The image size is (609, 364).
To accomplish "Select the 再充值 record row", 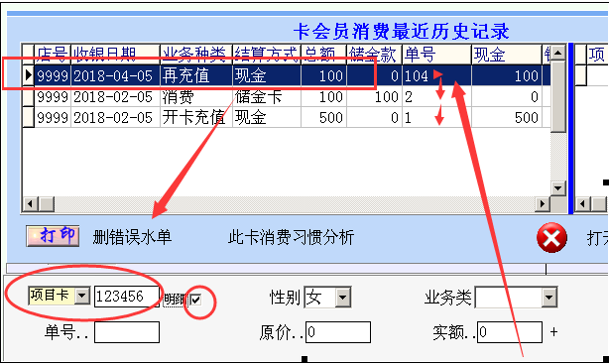I will click(287, 75).
